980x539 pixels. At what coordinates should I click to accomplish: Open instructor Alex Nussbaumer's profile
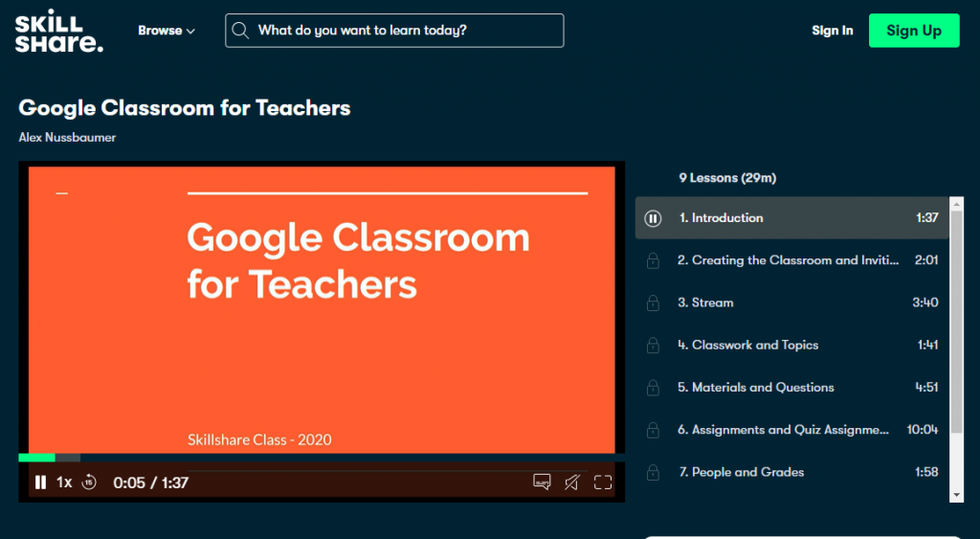pyautogui.click(x=67, y=138)
